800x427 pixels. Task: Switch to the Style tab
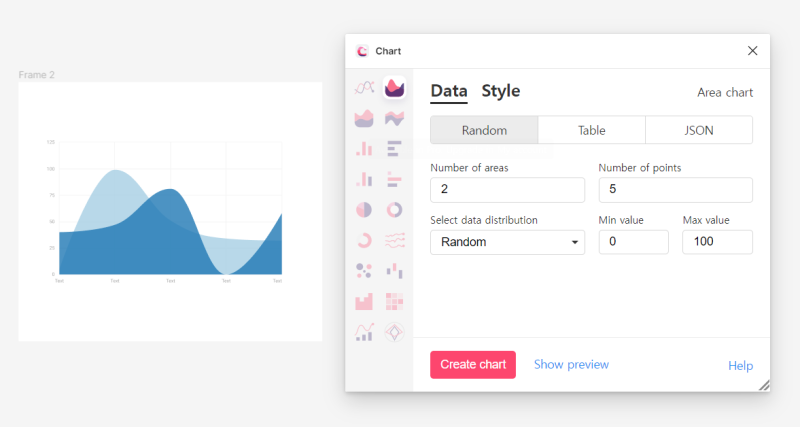501,91
